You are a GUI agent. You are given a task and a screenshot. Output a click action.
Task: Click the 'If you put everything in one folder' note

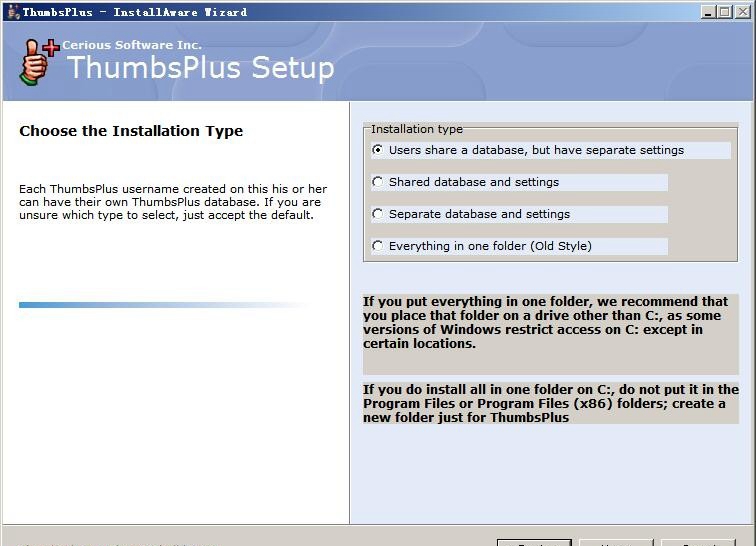pyautogui.click(x=550, y=322)
